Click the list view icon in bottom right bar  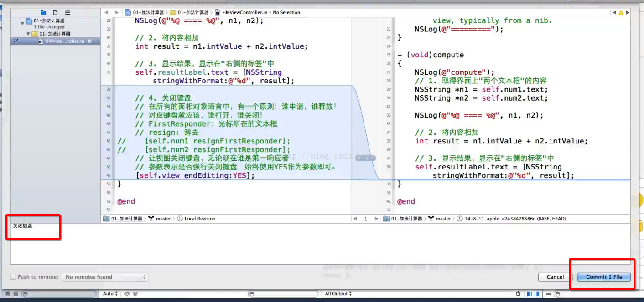point(549,294)
